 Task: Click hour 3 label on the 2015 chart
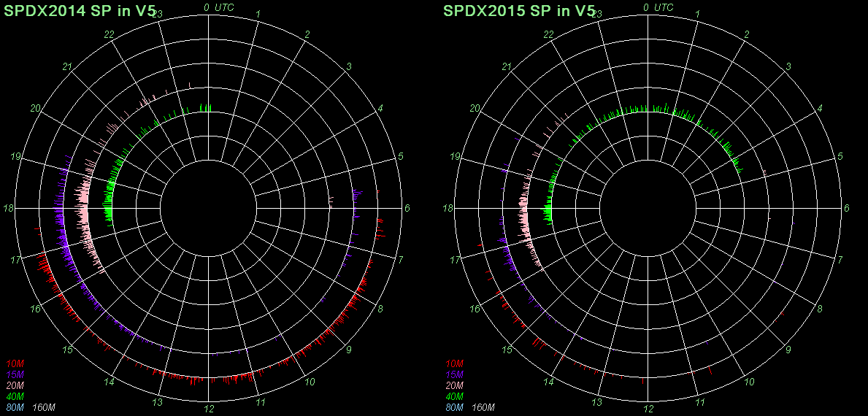[x=788, y=67]
